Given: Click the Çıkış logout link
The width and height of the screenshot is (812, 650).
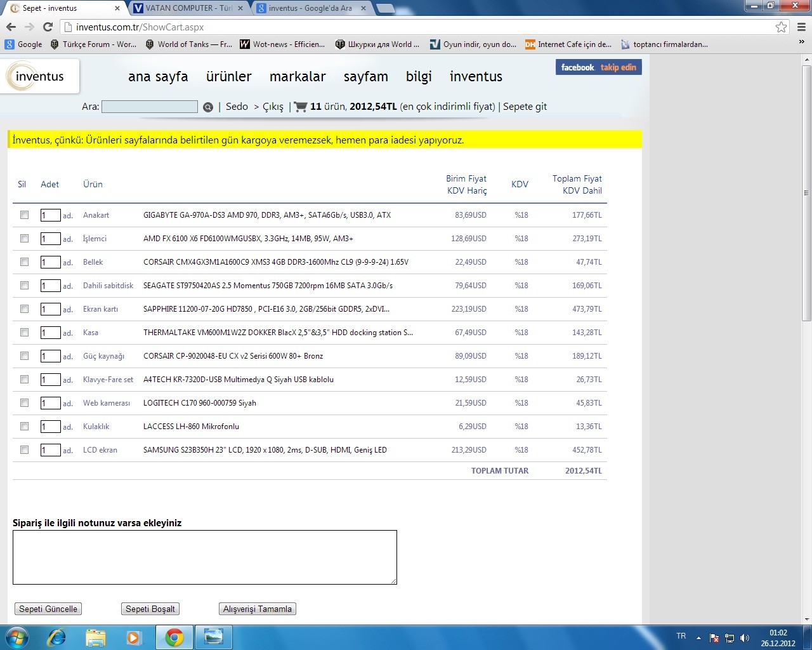Looking at the screenshot, I should coord(273,107).
